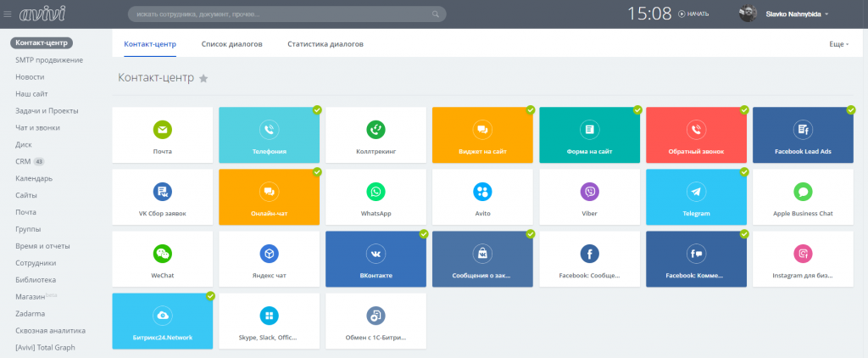The image size is (868, 358).
Task: Open the Форма на сайт tile
Action: (x=590, y=135)
